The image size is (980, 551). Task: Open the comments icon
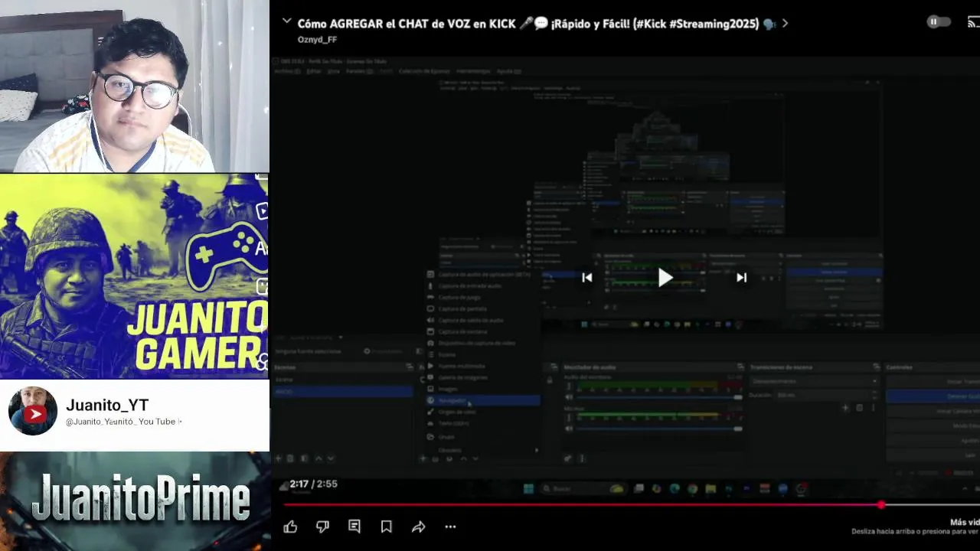tap(354, 527)
